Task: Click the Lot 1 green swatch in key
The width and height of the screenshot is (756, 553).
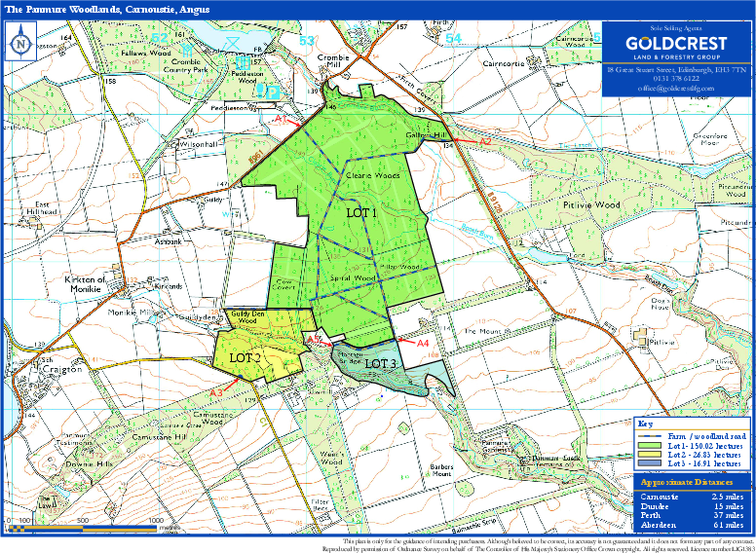Action: coord(649,446)
